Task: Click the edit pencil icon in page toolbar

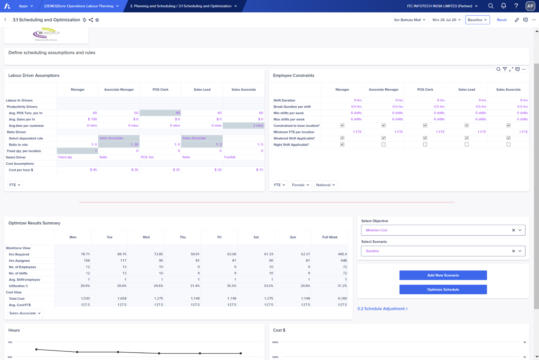Action: tap(516, 20)
